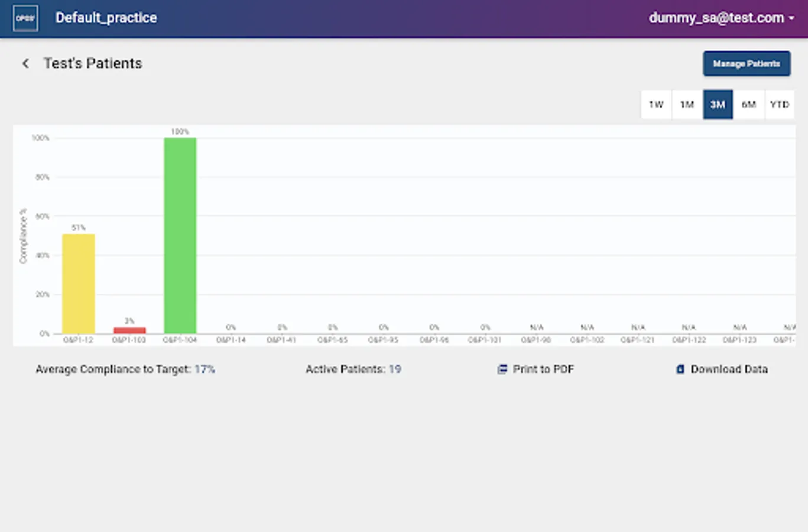Click the O&P1-123 patient axis label
The image size is (808, 532).
739,340
